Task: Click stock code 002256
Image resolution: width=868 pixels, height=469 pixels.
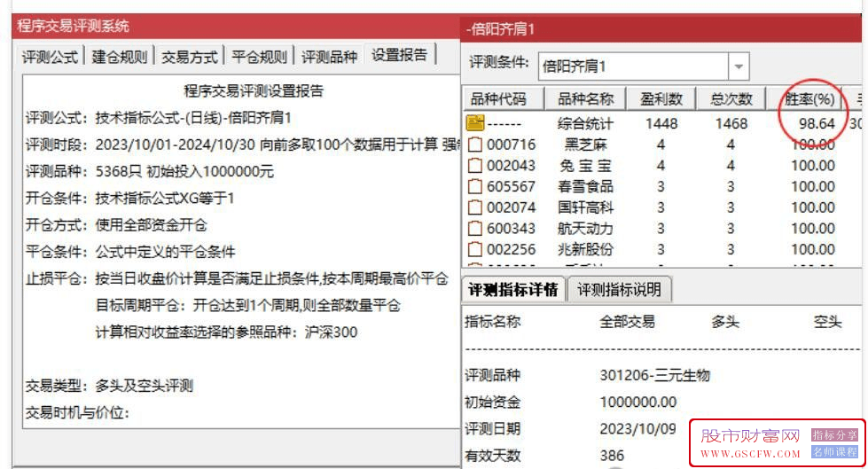Action: [x=511, y=250]
